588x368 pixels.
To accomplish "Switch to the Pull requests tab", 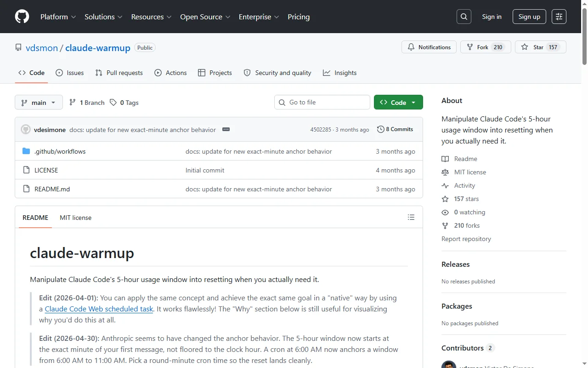I will (119, 73).
